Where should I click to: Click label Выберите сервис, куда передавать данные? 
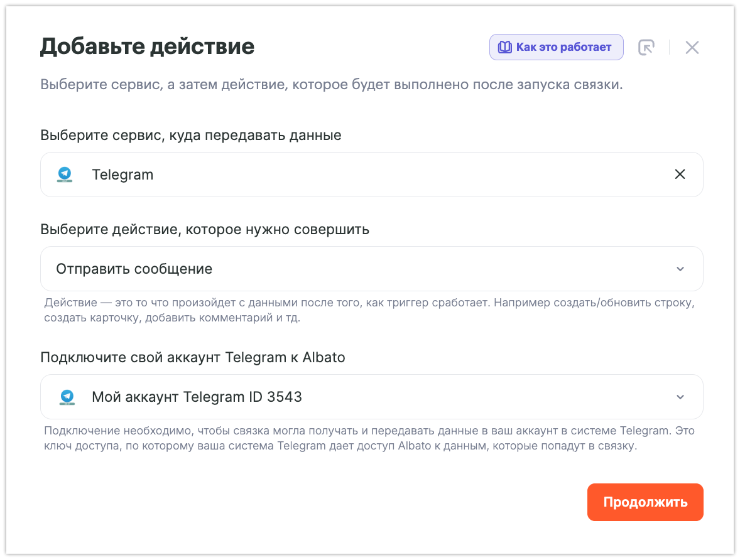pyautogui.click(x=191, y=135)
